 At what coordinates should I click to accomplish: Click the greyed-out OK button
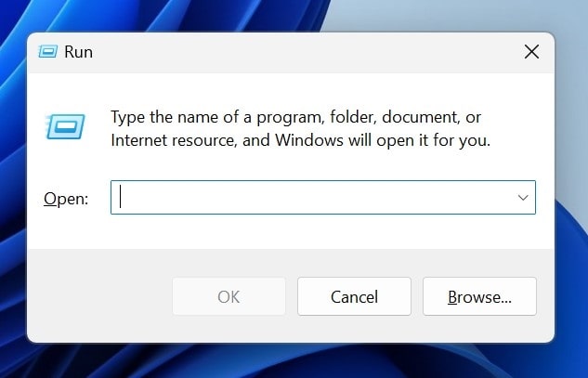tap(229, 296)
